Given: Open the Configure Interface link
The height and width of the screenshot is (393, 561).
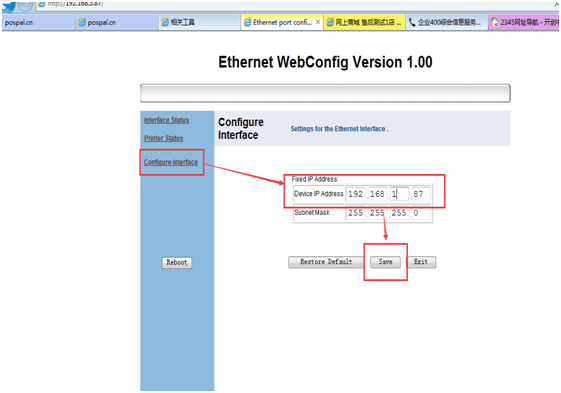Looking at the screenshot, I should [171, 162].
